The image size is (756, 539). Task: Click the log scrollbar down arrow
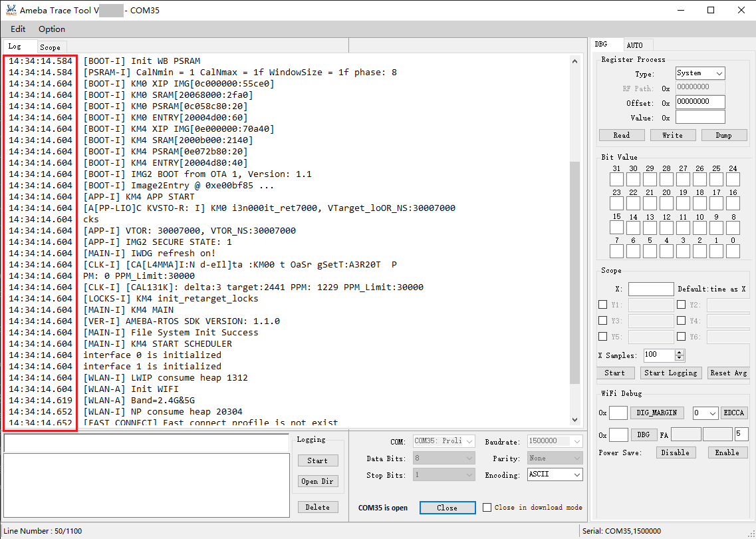[x=575, y=419]
